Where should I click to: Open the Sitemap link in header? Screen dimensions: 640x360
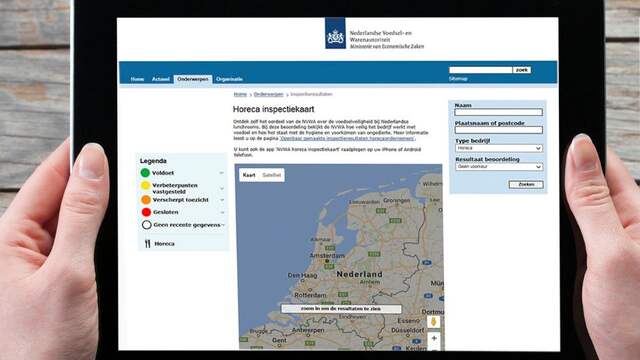(458, 78)
